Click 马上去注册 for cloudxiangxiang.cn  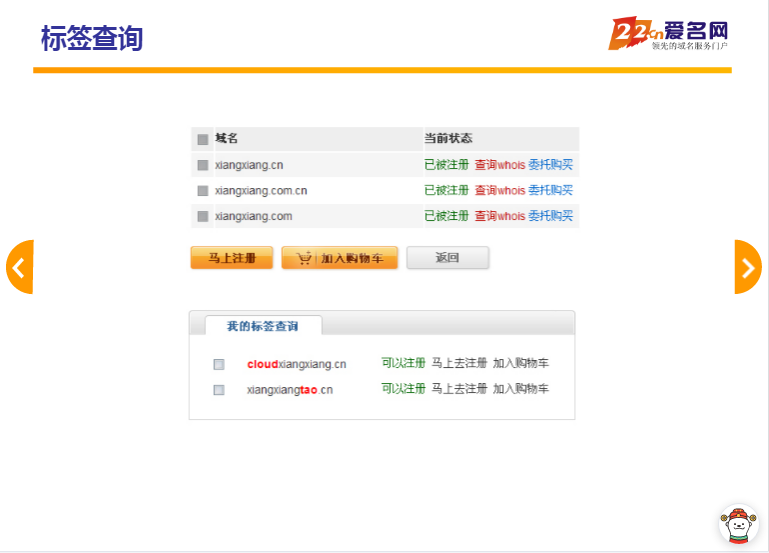pos(459,363)
